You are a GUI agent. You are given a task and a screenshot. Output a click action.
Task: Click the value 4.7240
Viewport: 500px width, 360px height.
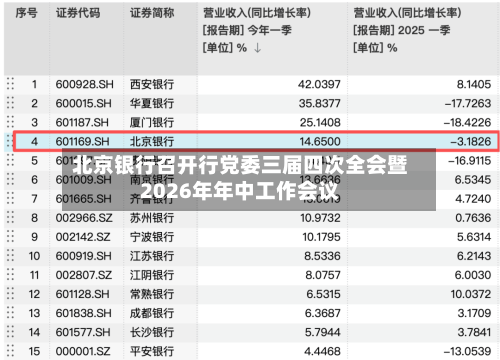[473, 199]
